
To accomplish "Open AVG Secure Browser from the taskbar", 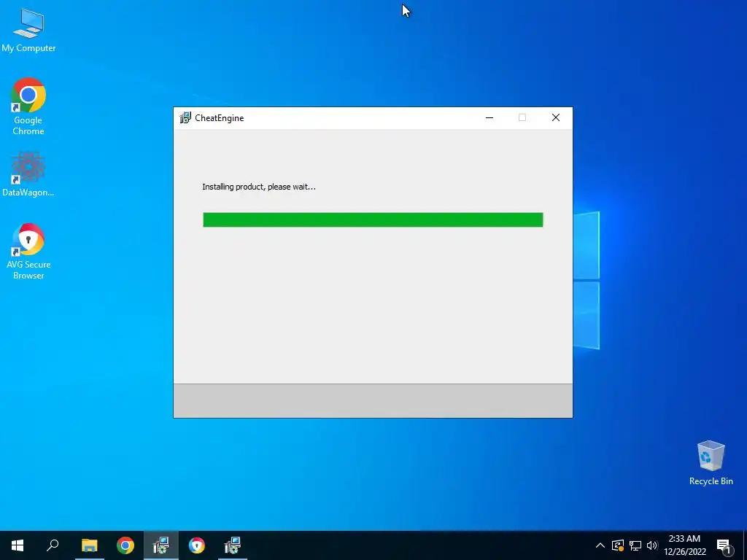I will pyautogui.click(x=197, y=545).
